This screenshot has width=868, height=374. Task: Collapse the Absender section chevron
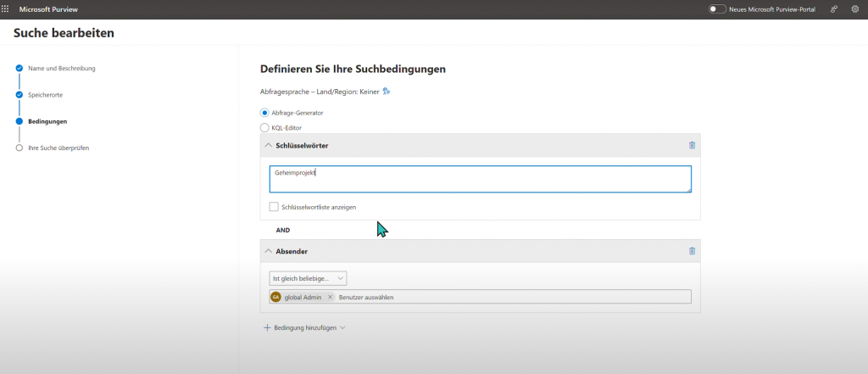269,251
